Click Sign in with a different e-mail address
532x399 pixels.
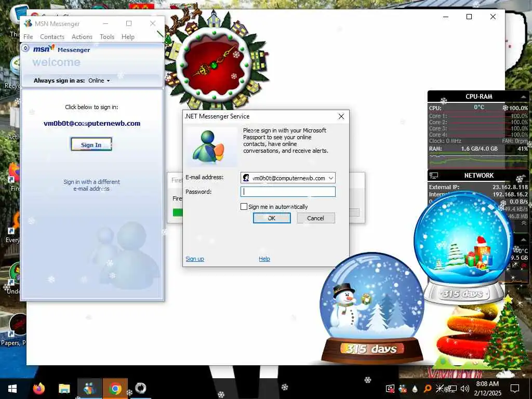click(91, 185)
